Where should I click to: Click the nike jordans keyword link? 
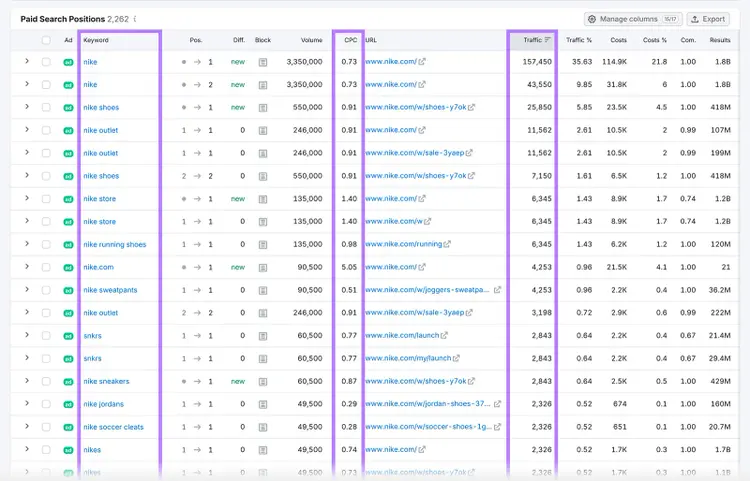click(x=103, y=404)
